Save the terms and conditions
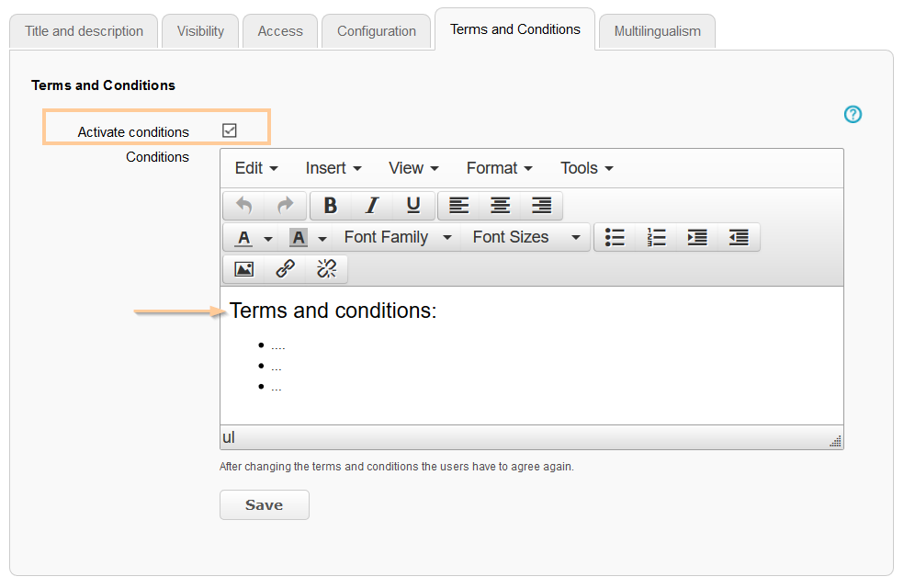This screenshot has height=588, width=904. point(265,505)
